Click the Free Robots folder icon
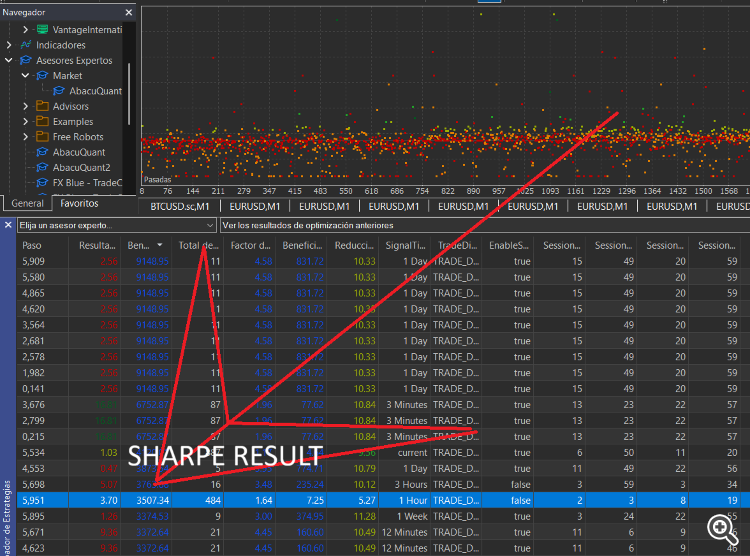 (42, 137)
